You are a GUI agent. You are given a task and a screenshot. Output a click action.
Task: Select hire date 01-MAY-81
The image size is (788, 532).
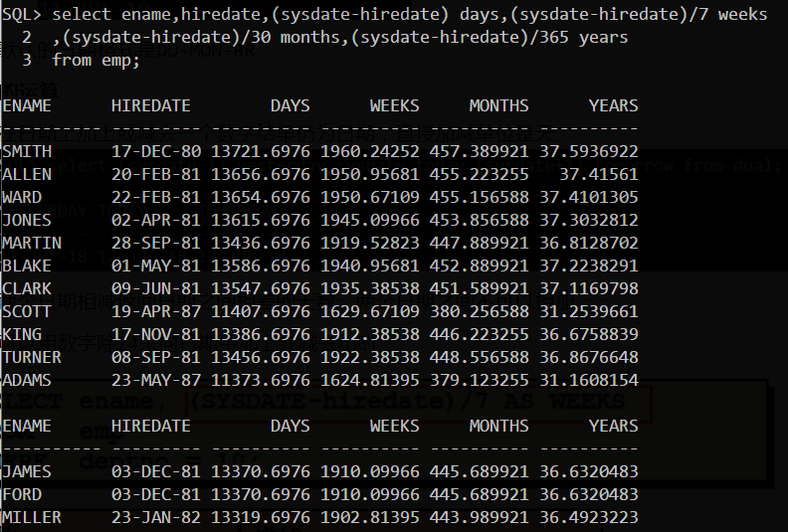point(156,266)
